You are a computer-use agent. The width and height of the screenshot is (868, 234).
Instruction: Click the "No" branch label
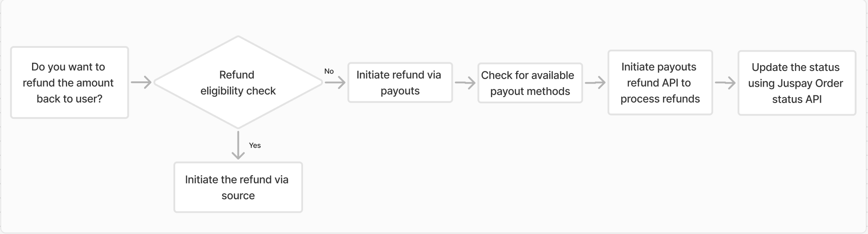(329, 71)
